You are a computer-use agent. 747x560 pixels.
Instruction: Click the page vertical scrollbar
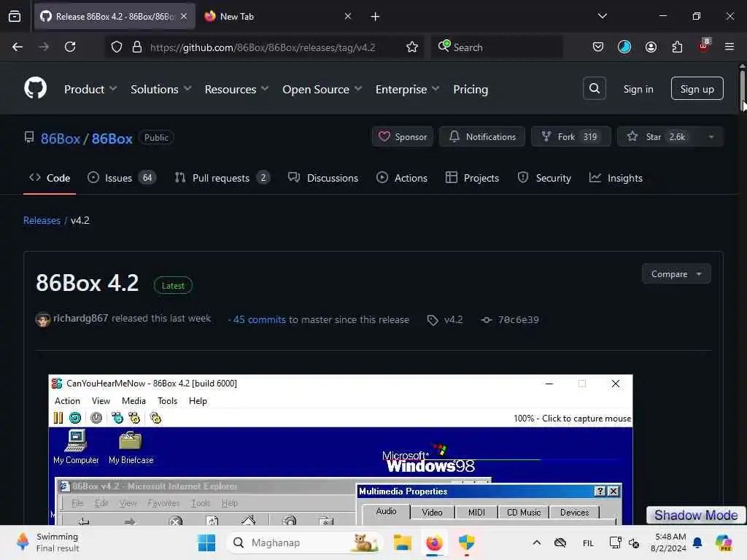(742, 90)
